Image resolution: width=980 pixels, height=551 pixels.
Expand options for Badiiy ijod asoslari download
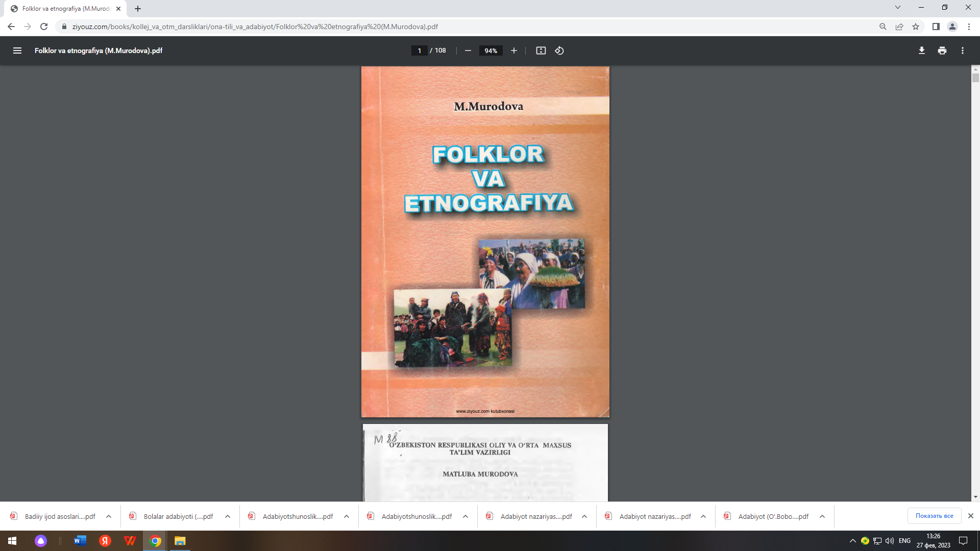108,516
